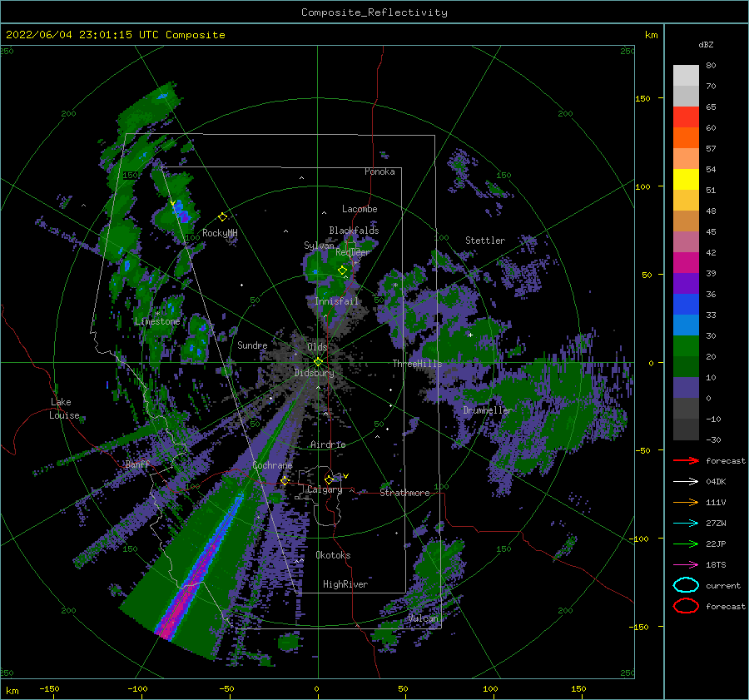Click the Blackfalds city label
749x700 pixels.
click(354, 231)
